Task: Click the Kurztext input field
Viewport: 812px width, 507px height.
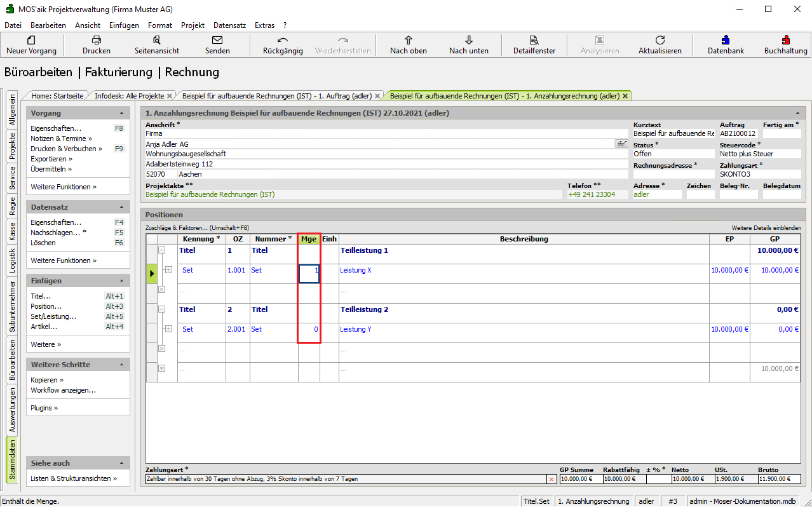Action: [674, 133]
